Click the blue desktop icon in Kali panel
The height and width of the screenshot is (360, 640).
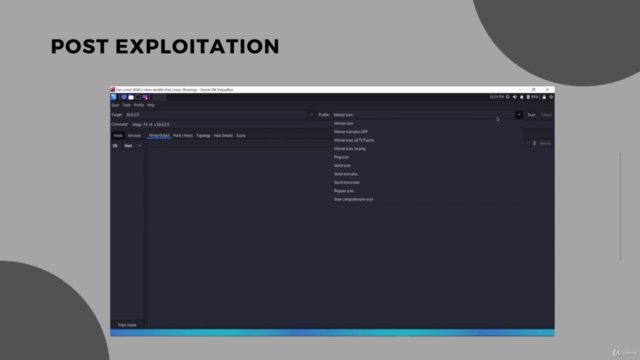point(124,97)
